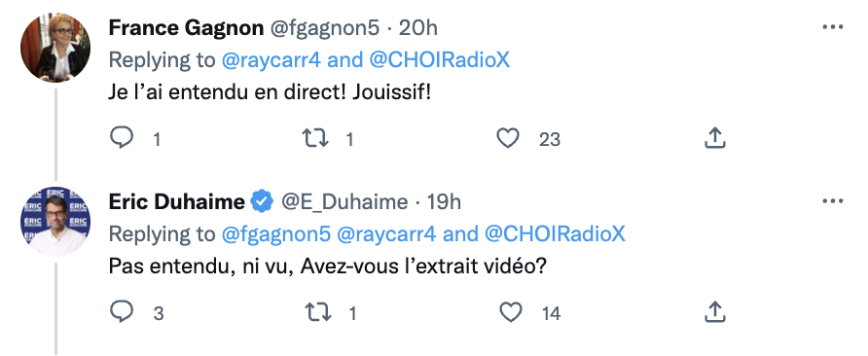Open more options for France Gagnon's tweet

click(x=833, y=27)
